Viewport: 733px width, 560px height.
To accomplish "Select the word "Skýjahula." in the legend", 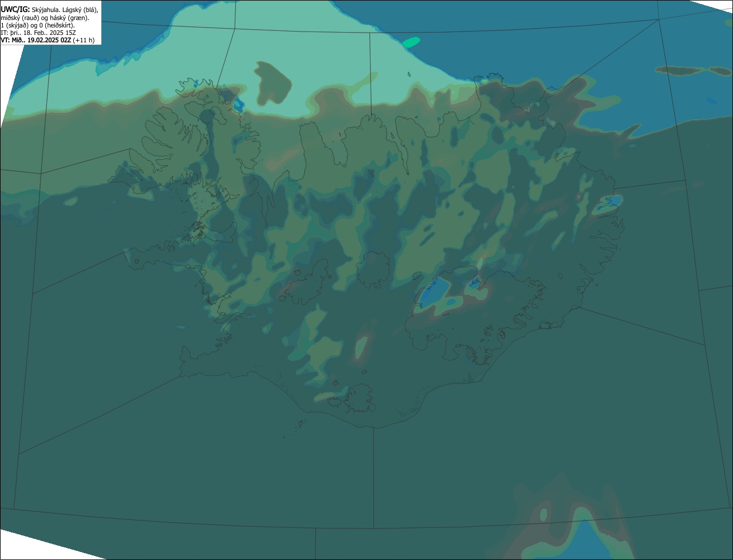I will [x=46, y=10].
